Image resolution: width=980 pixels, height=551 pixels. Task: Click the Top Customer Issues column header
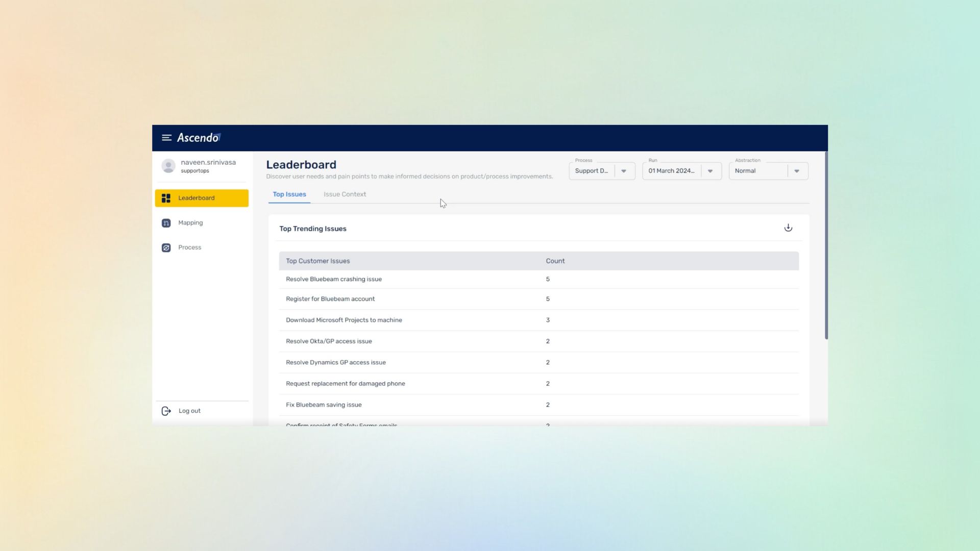pos(317,261)
